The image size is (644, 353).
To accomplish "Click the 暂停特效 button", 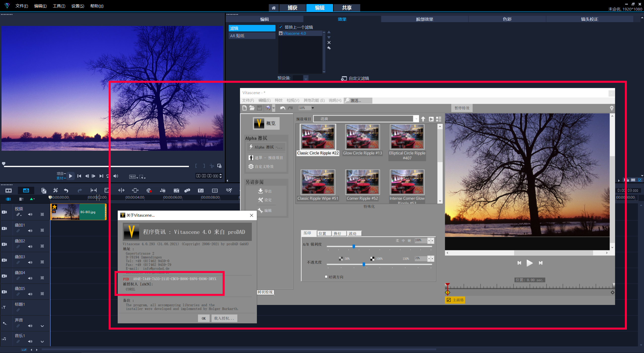I will pos(462,108).
